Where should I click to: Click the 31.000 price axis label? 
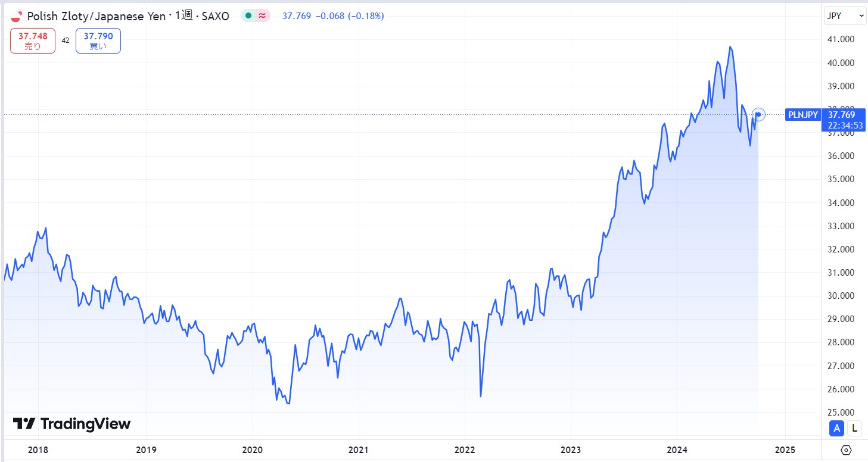point(842,273)
